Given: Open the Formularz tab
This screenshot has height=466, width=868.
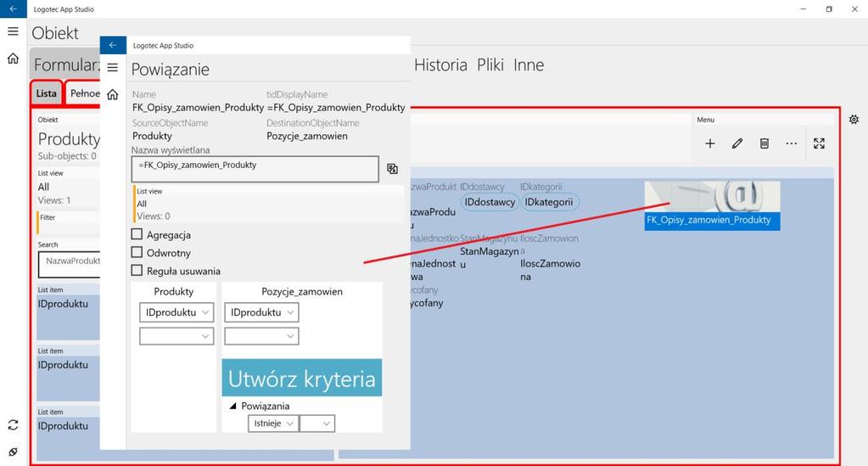Looking at the screenshot, I should point(66,65).
